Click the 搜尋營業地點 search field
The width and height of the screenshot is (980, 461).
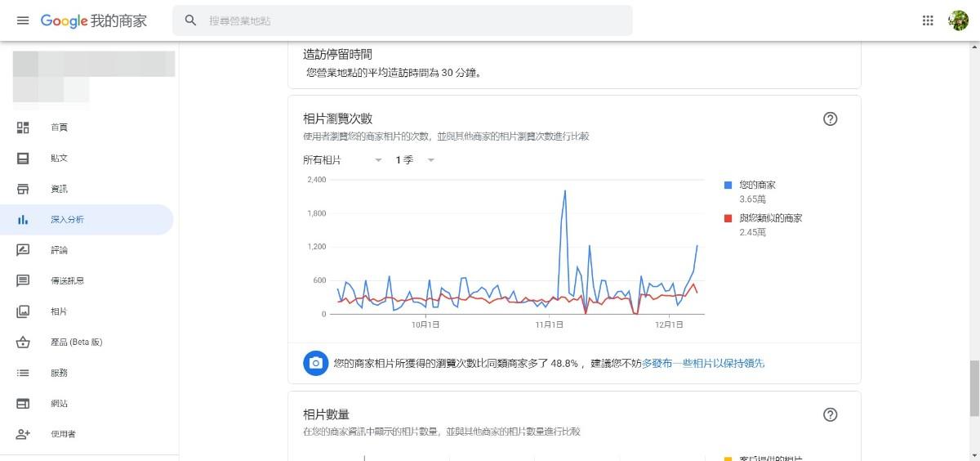tap(408, 20)
